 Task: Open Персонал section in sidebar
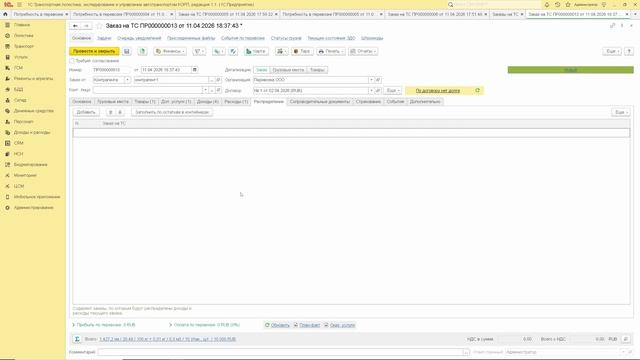(x=24, y=122)
